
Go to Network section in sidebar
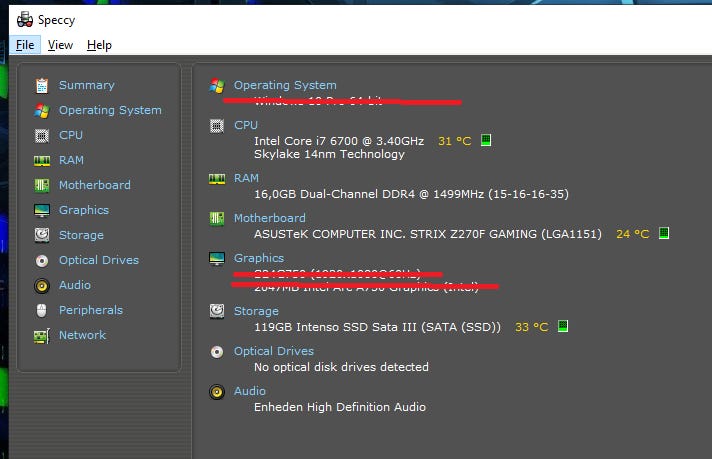[x=83, y=335]
